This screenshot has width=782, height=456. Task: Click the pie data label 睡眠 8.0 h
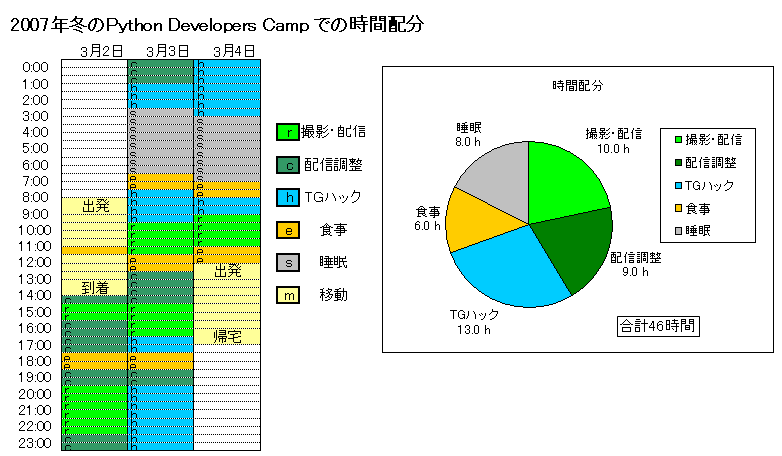(x=468, y=135)
